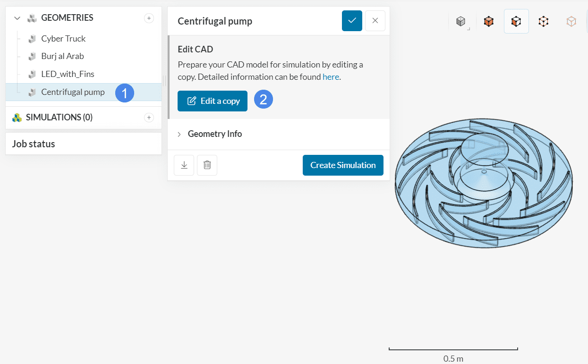Click the Edit a copy button

point(213,101)
